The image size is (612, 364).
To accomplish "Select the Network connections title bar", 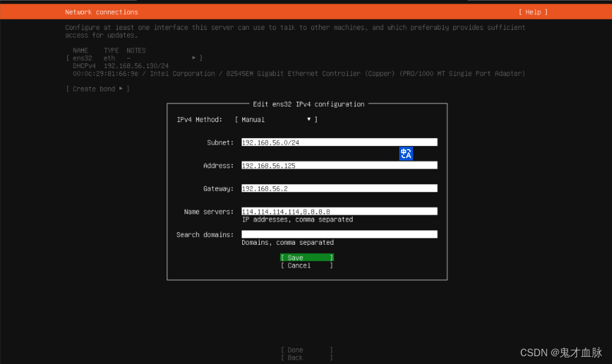I will pos(101,11).
